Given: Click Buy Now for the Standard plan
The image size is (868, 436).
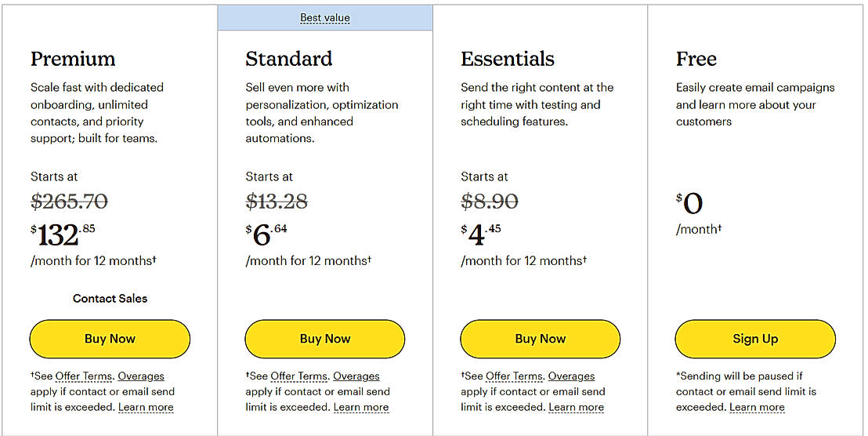Looking at the screenshot, I should click(325, 339).
